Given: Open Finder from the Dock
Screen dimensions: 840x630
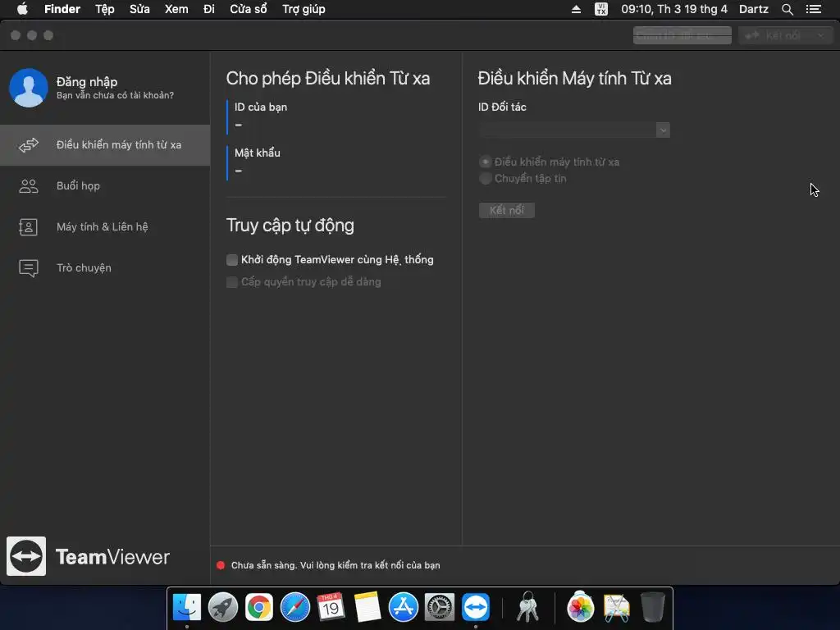Looking at the screenshot, I should pyautogui.click(x=186, y=607).
